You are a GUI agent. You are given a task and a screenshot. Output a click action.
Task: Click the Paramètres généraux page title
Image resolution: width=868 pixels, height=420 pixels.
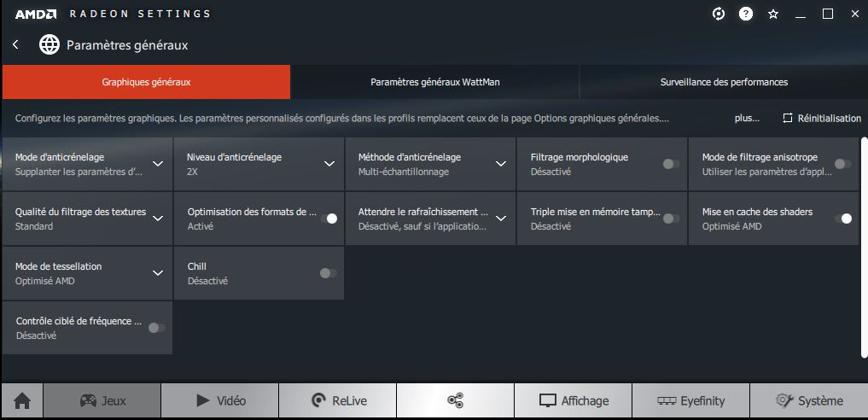coord(127,45)
